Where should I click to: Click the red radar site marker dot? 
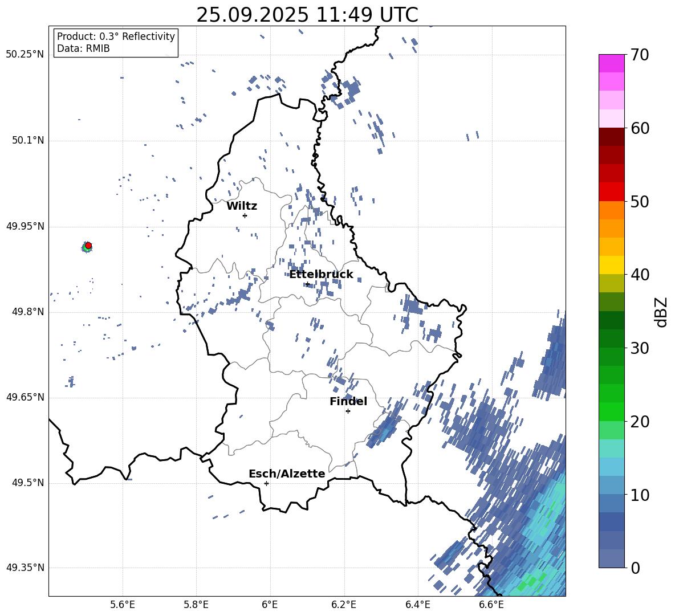(x=88, y=246)
